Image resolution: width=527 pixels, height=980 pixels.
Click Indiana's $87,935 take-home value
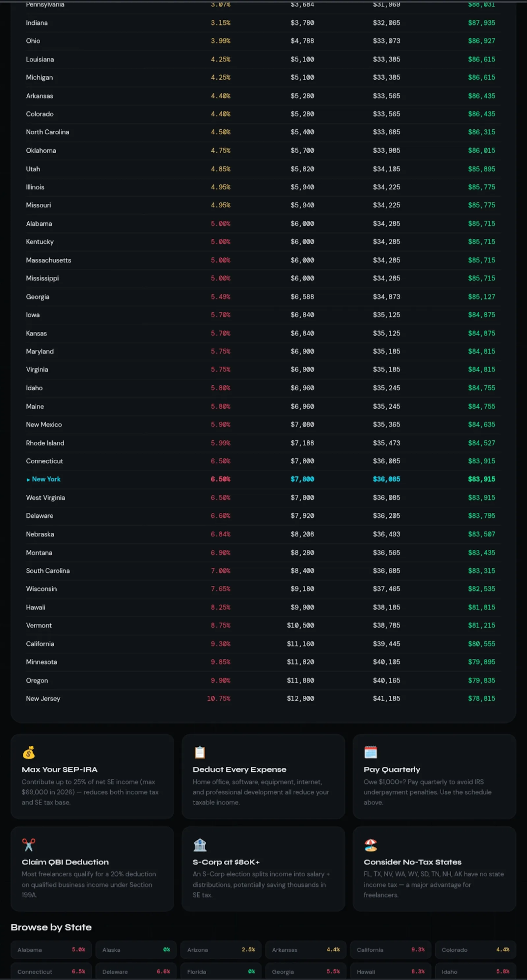tap(482, 23)
